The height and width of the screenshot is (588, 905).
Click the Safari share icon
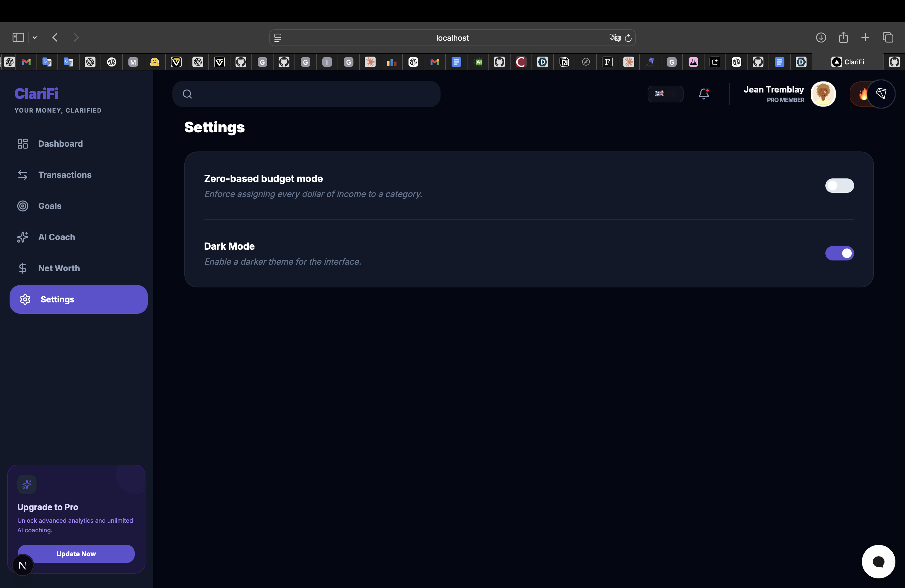[x=843, y=37]
